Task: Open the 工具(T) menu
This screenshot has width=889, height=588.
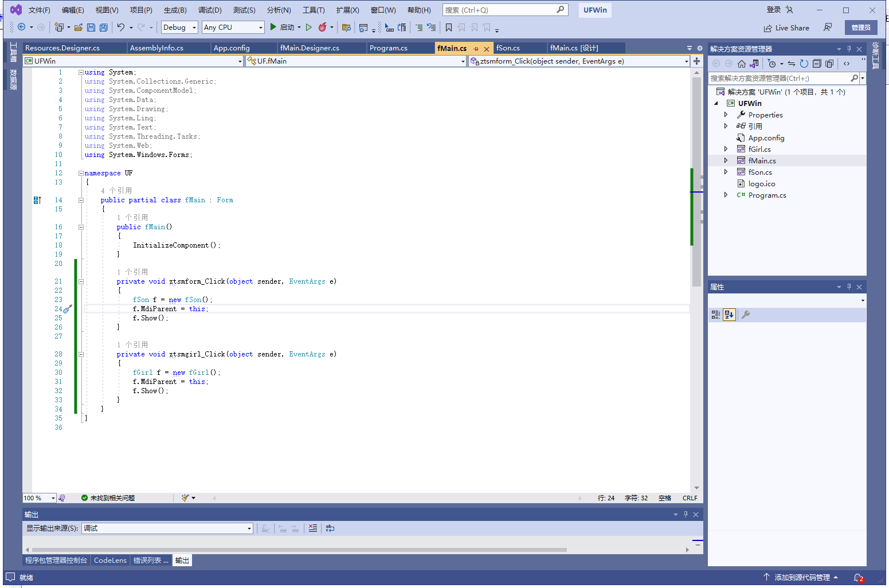Action: pos(314,10)
